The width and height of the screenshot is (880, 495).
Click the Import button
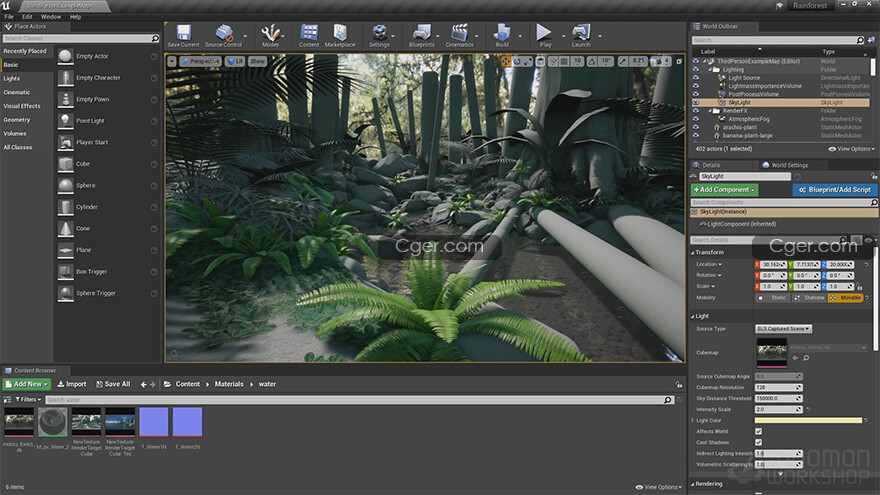(72, 384)
